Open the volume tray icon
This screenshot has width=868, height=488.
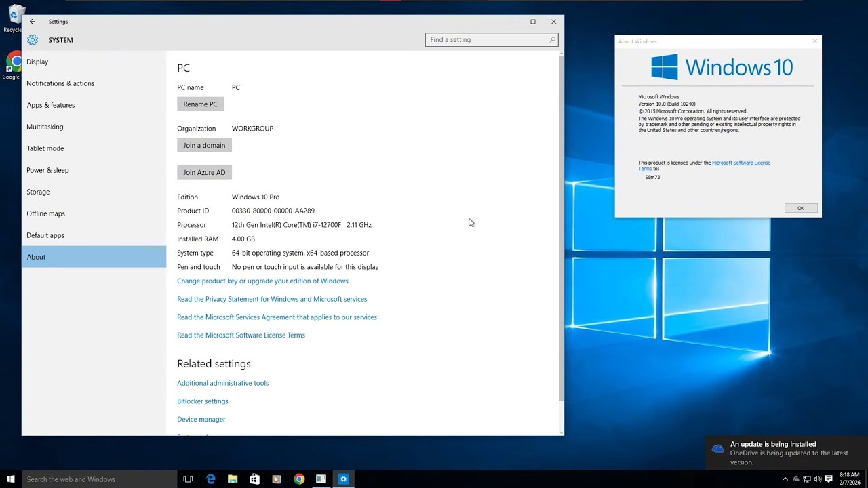click(x=817, y=479)
